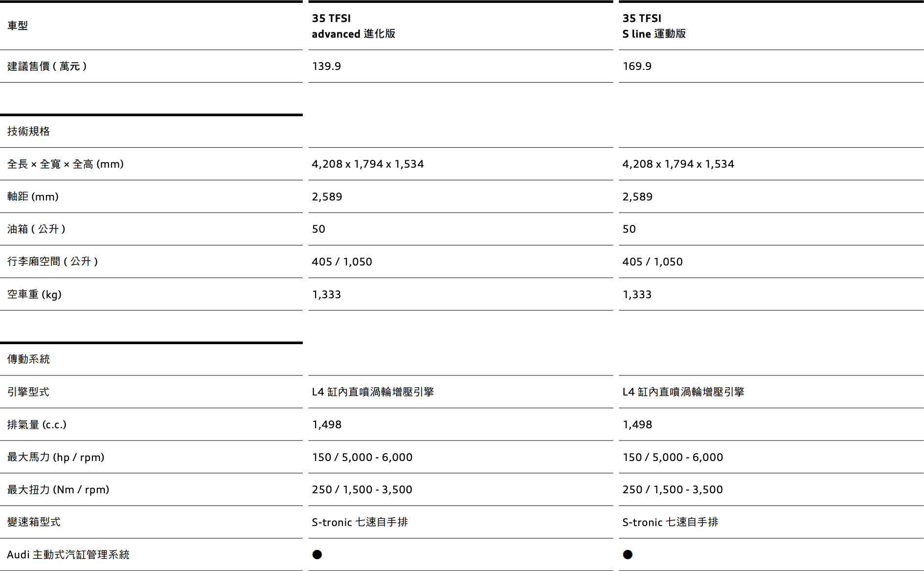
Task: Click the black dot under advanced column
Action: (317, 554)
